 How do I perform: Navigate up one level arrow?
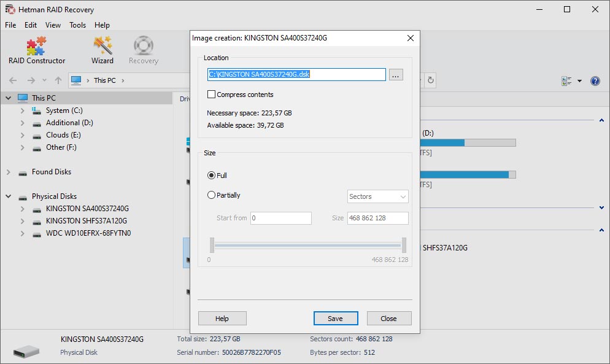point(58,80)
